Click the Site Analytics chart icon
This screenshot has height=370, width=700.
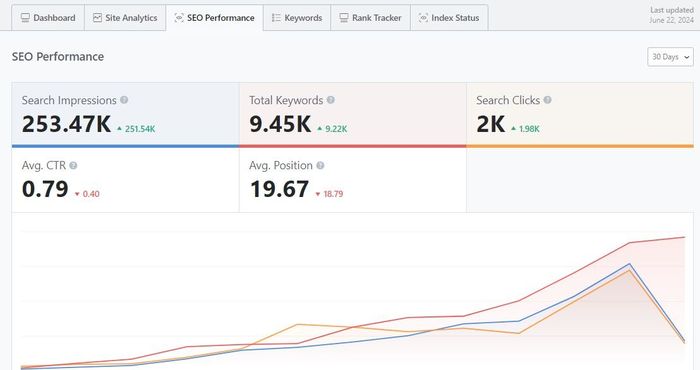[97, 18]
